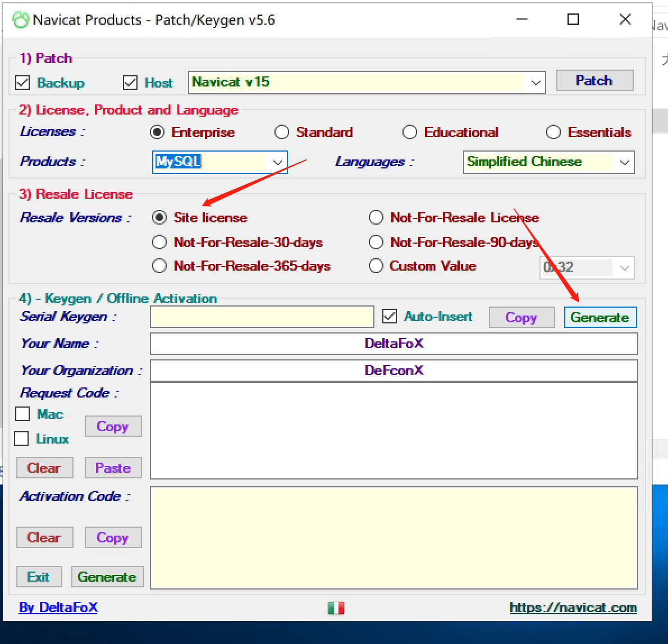Click the 'Request Code :' label
Image resolution: width=668 pixels, height=644 pixels.
tap(70, 392)
